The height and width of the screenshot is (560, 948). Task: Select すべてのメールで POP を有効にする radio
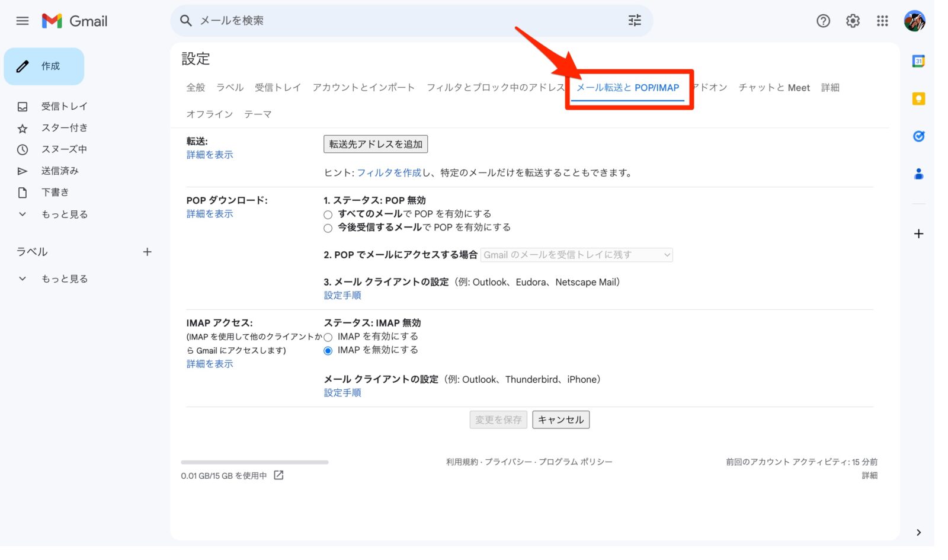328,215
